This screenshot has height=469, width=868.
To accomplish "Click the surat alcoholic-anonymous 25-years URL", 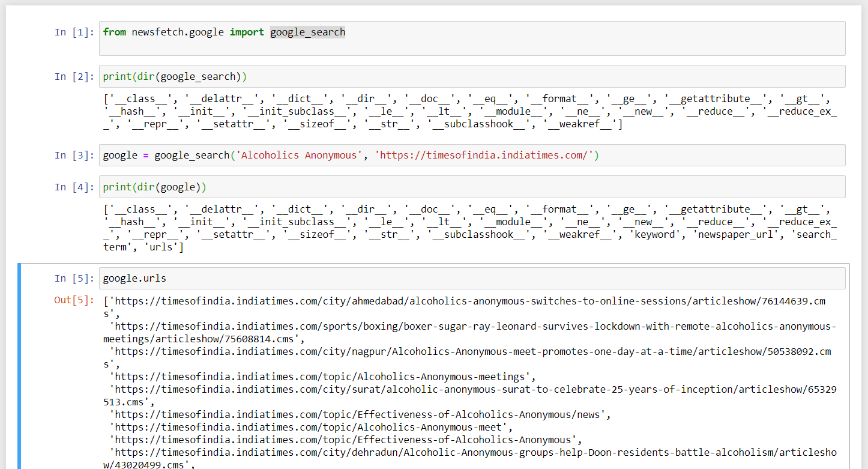I will [469, 395].
